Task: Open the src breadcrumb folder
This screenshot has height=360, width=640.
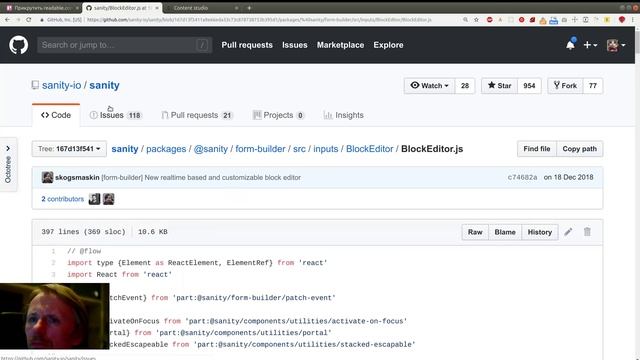Action: [x=299, y=149]
